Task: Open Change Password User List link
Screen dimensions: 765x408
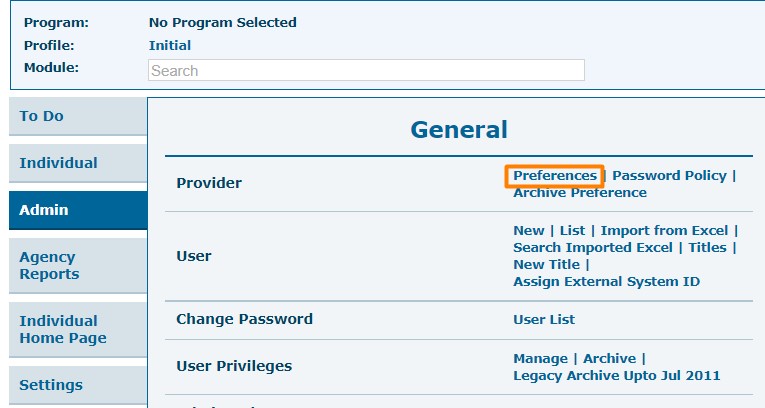Action: tap(544, 320)
